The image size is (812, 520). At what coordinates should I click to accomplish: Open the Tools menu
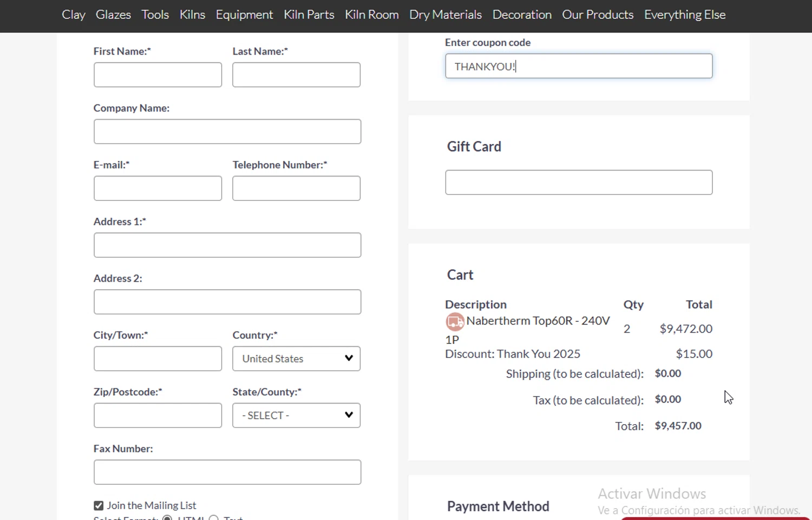(x=155, y=15)
